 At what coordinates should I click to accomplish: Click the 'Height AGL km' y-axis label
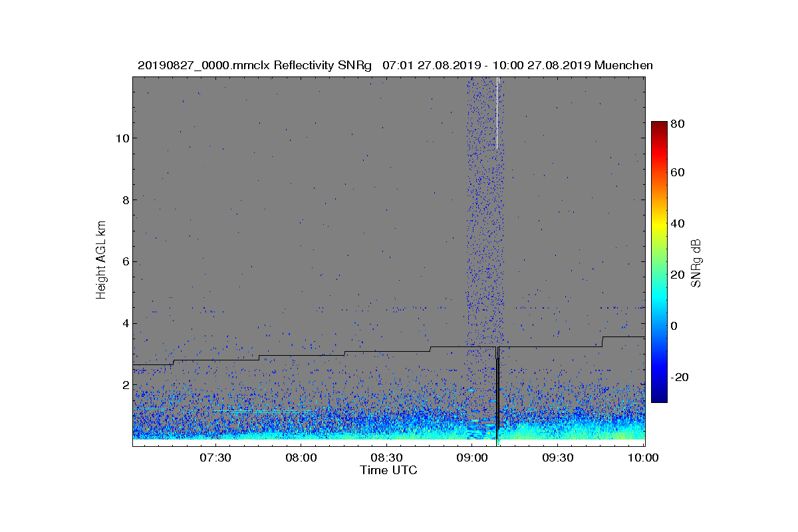click(x=101, y=260)
